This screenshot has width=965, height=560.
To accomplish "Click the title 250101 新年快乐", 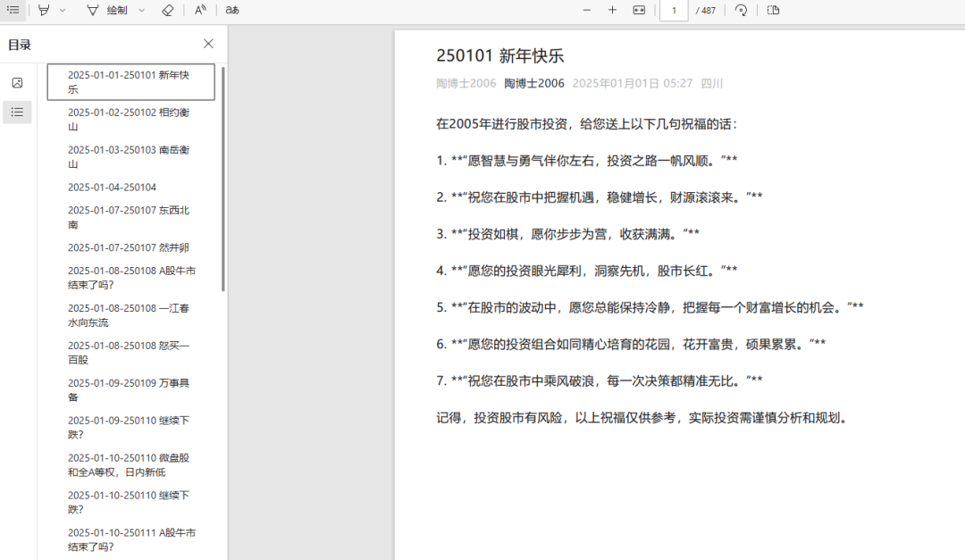I will (499, 55).
